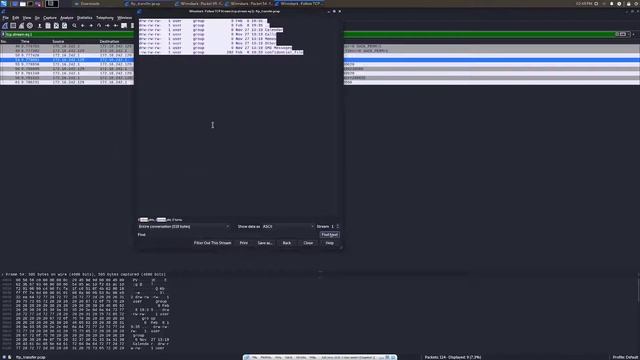Click the find packet magnifier icon

(x=74, y=26)
